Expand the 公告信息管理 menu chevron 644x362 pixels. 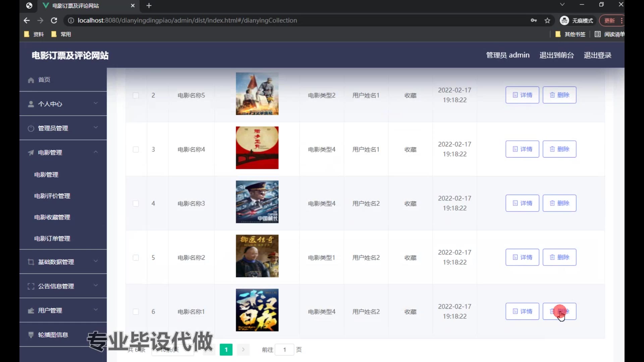[x=96, y=285]
